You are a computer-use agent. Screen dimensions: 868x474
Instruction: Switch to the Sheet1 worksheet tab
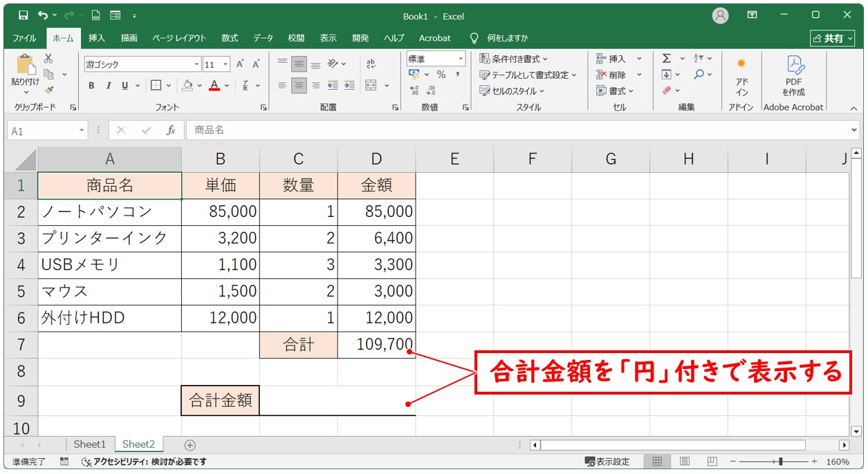90,444
